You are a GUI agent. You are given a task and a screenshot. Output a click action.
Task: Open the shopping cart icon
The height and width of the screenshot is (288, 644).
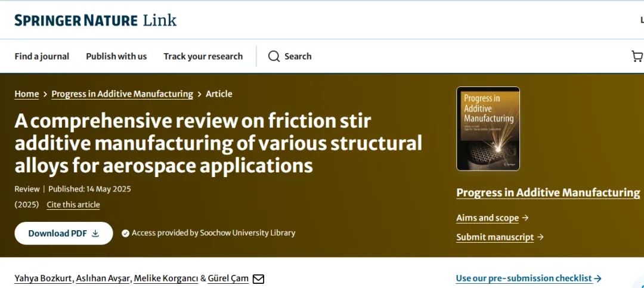coord(637,56)
